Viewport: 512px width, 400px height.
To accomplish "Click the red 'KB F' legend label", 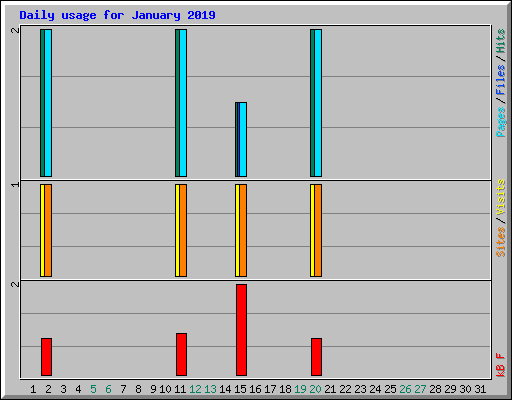I will tap(501, 365).
